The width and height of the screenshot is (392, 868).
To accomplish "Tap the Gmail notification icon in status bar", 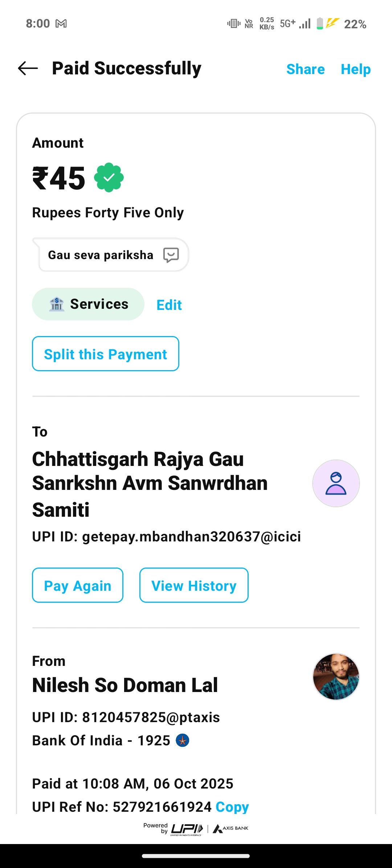I will pyautogui.click(x=61, y=24).
